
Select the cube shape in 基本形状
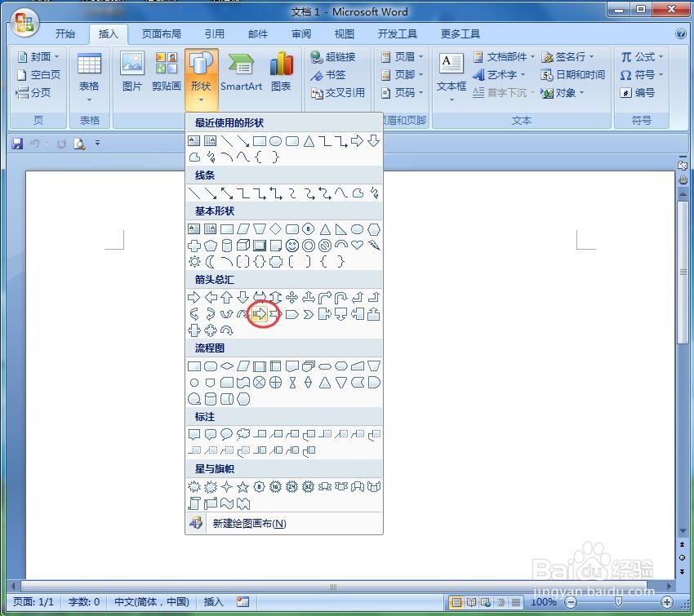[243, 246]
